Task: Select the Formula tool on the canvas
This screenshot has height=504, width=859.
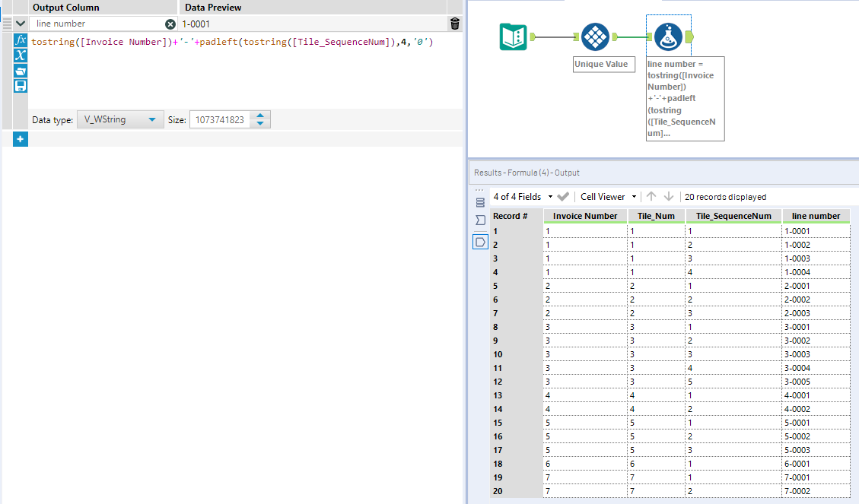Action: [x=668, y=36]
